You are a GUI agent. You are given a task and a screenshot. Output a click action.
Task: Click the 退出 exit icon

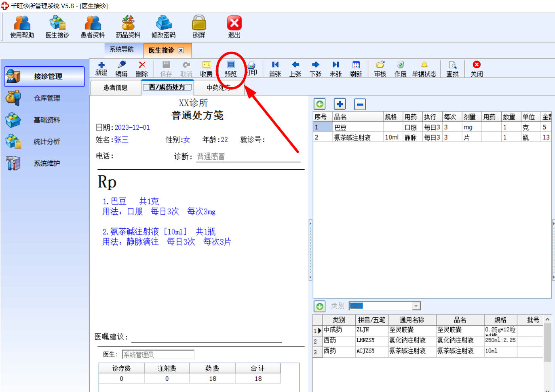click(234, 27)
